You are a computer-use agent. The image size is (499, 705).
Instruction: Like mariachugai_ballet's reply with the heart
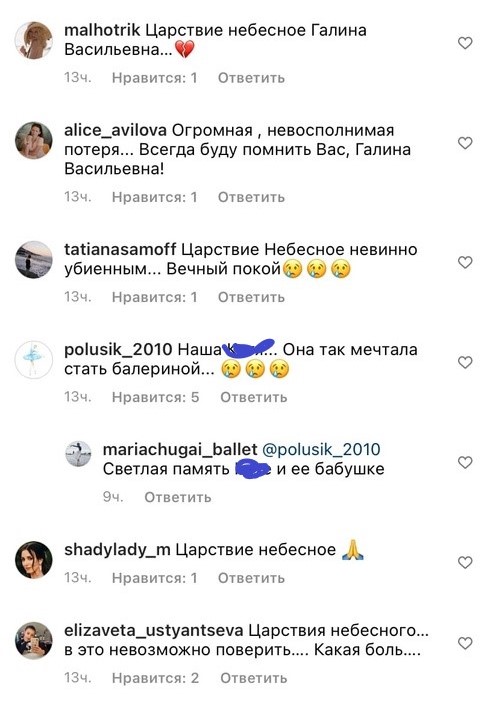[x=465, y=462]
